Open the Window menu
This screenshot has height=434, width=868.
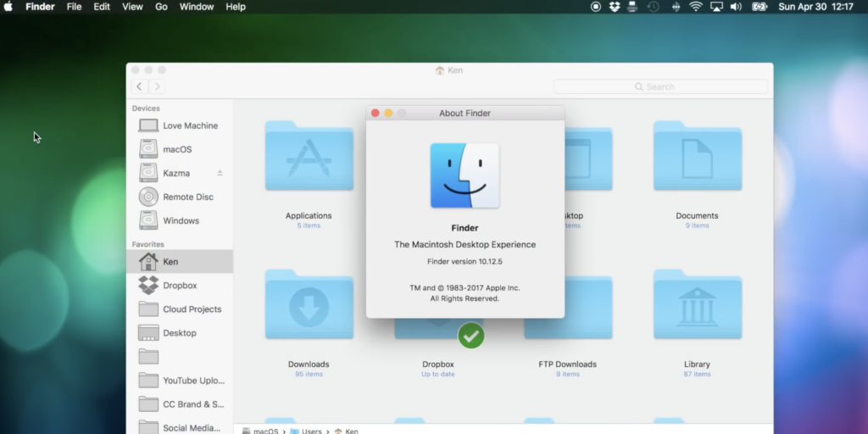(197, 7)
